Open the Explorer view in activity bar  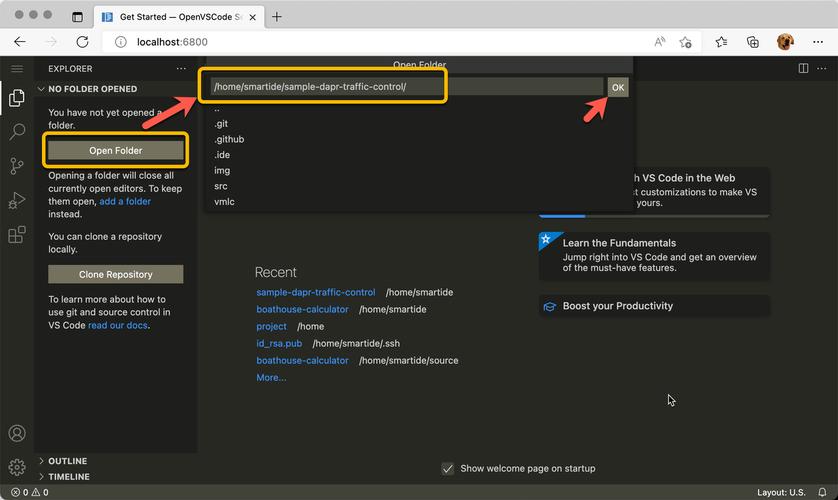[x=17, y=98]
